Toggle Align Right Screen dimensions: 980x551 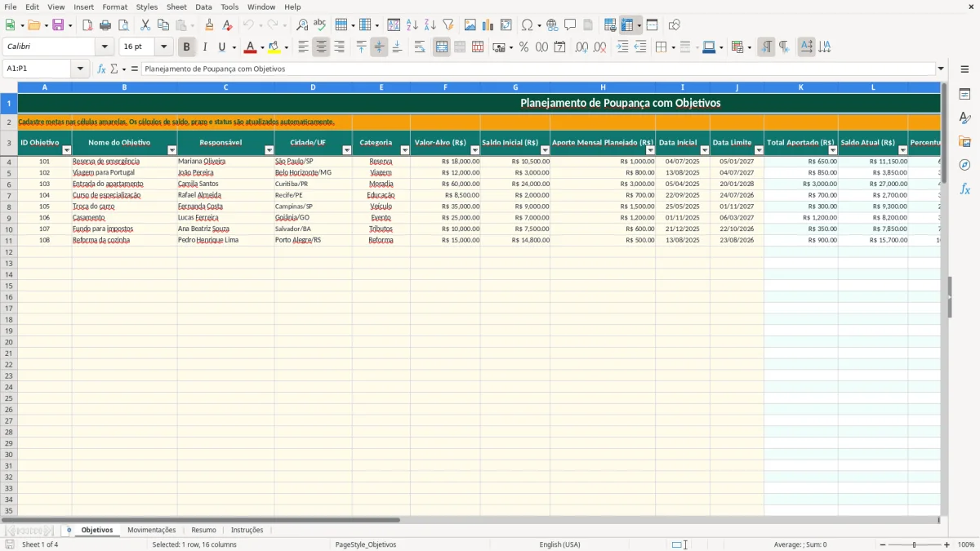click(339, 47)
